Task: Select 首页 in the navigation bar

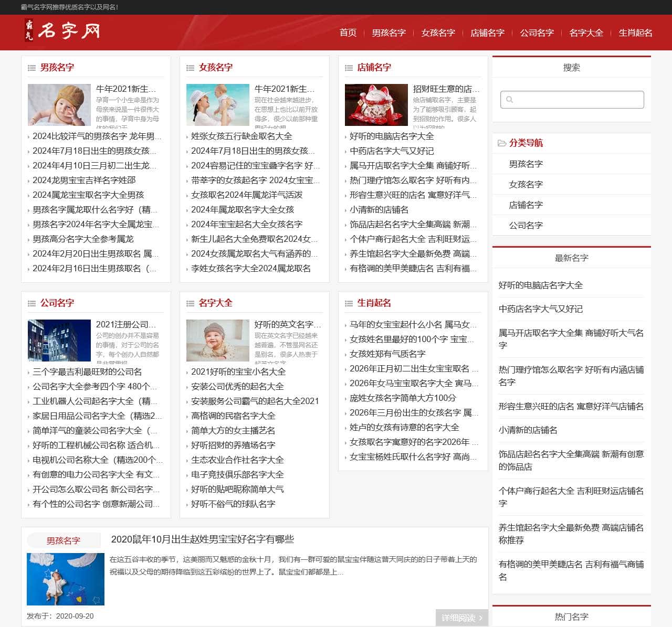Action: [x=348, y=33]
